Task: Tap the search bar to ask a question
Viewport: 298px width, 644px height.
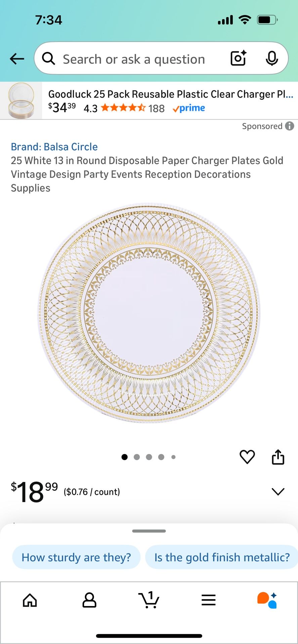Action: [134, 58]
